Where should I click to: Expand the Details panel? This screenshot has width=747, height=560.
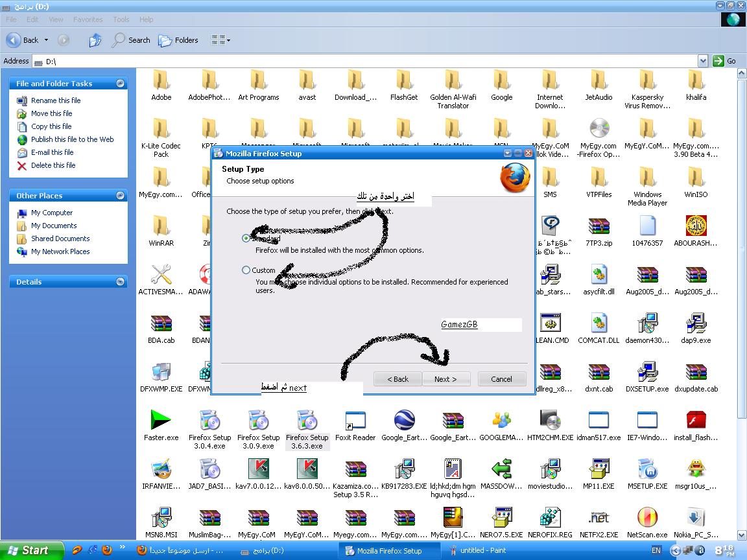(120, 282)
